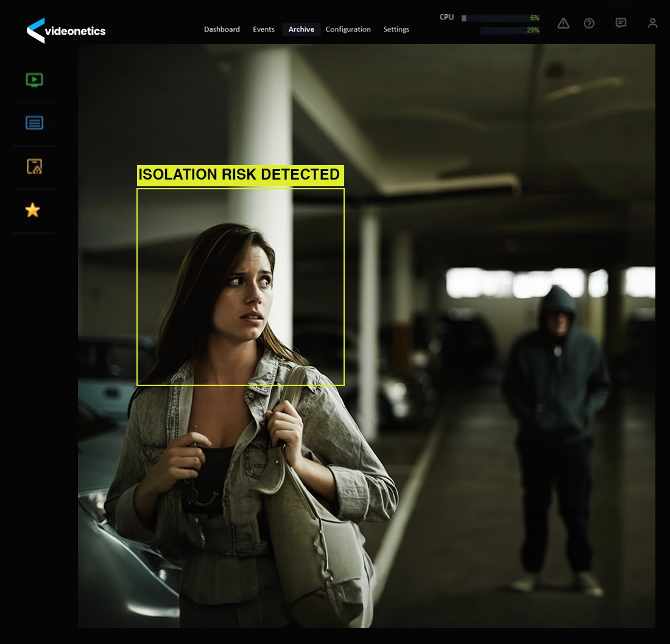The width and height of the screenshot is (670, 644).
Task: Select the Archive tab
Action: click(x=301, y=29)
